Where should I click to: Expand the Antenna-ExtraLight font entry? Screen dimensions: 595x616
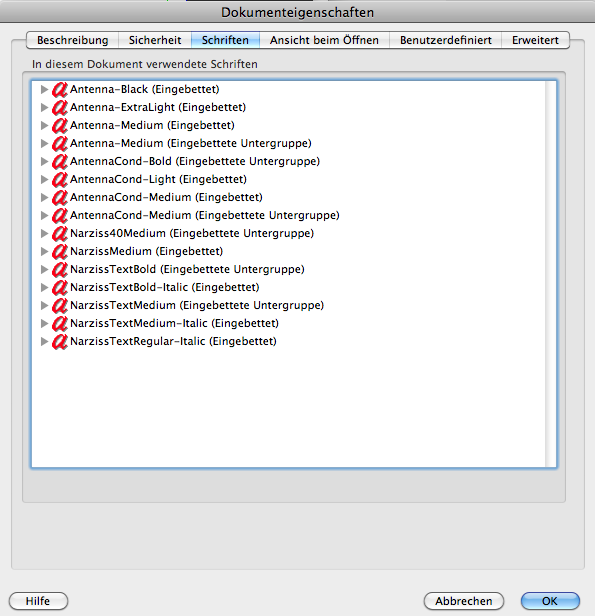point(44,108)
